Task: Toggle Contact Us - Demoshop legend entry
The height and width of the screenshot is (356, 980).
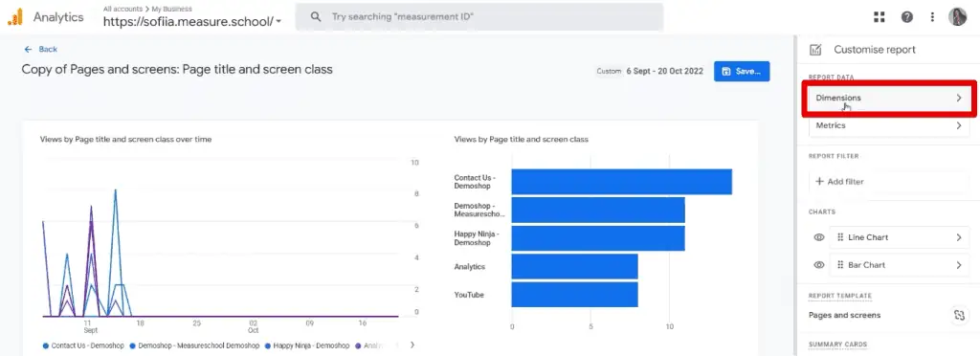Action: pos(84,345)
